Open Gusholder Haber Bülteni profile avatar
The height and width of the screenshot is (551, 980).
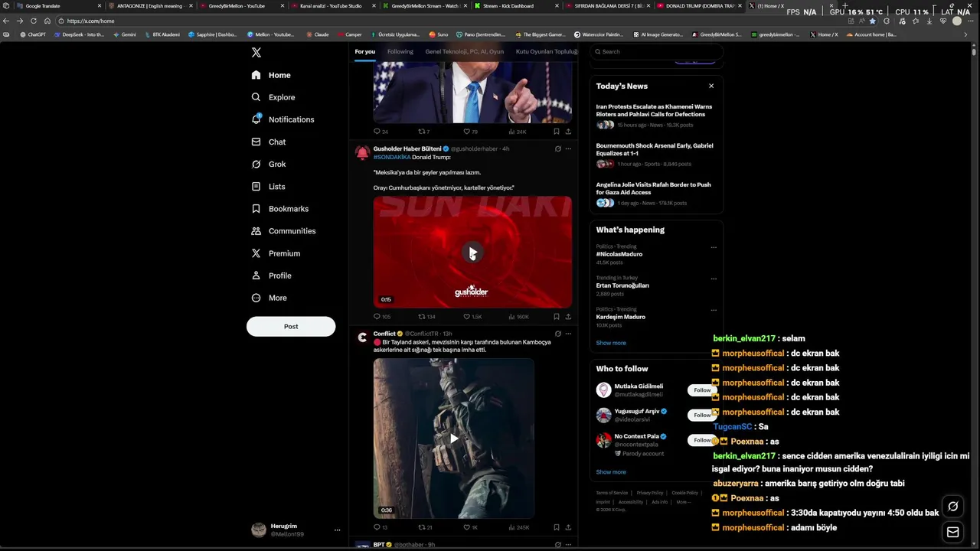coord(362,152)
